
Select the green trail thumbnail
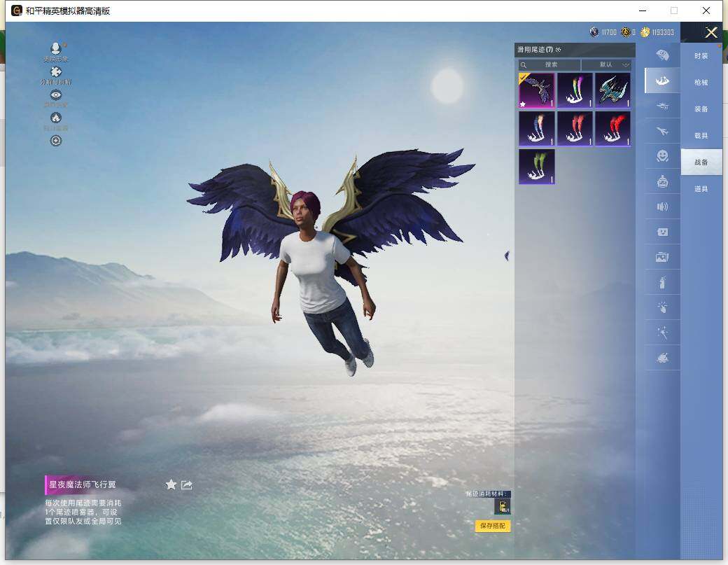click(x=537, y=166)
